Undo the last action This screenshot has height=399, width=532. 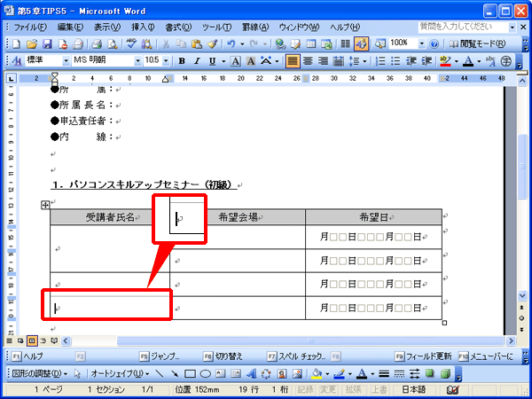pyautogui.click(x=231, y=44)
